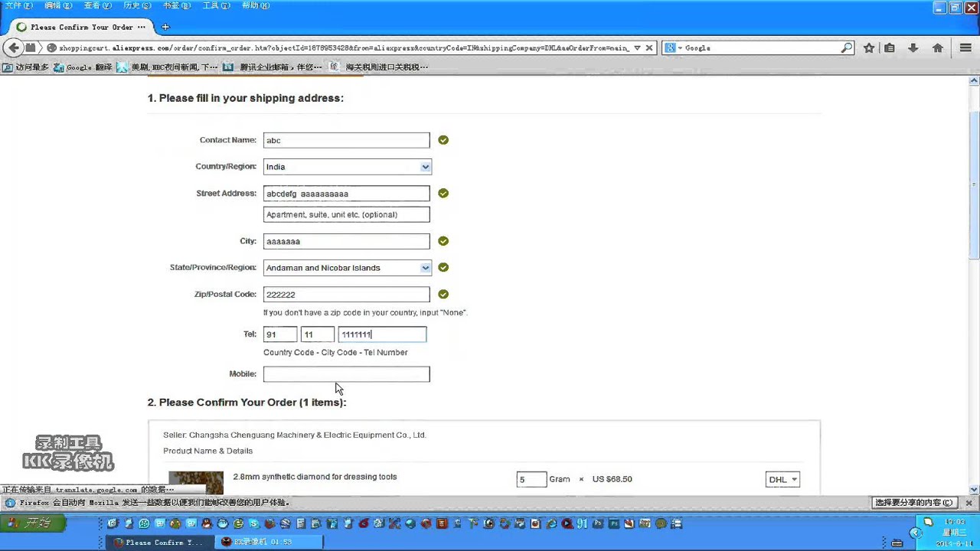
Task: Click the green check beside City
Action: (x=443, y=241)
